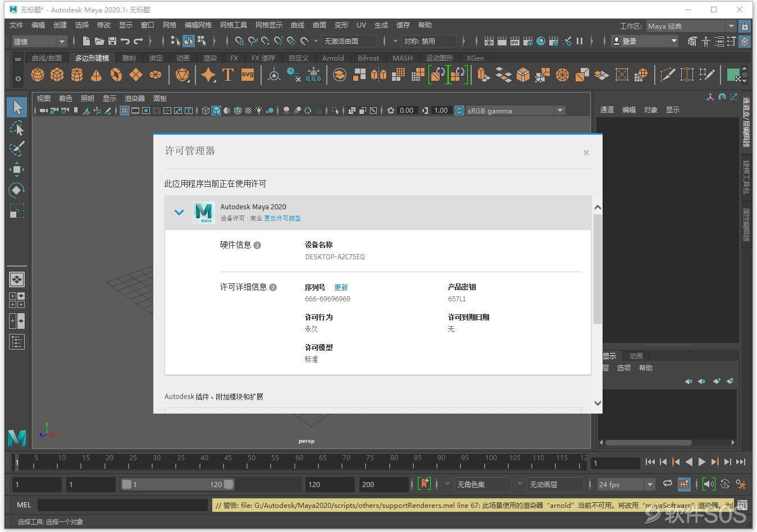Activate the Move tool
Image resolution: width=757 pixels, height=532 pixels.
(17, 169)
